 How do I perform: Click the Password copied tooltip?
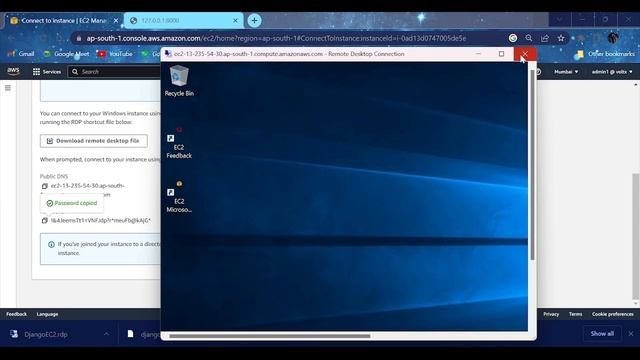click(x=72, y=203)
